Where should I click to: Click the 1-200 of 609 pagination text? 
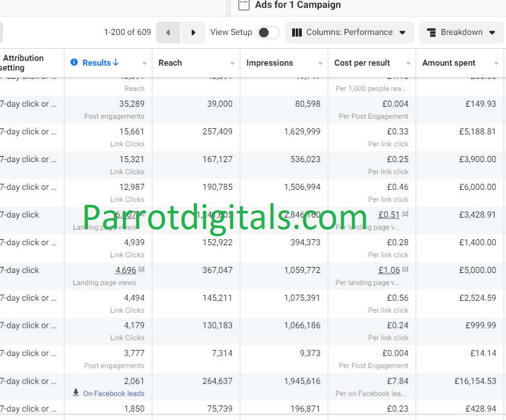tap(127, 33)
